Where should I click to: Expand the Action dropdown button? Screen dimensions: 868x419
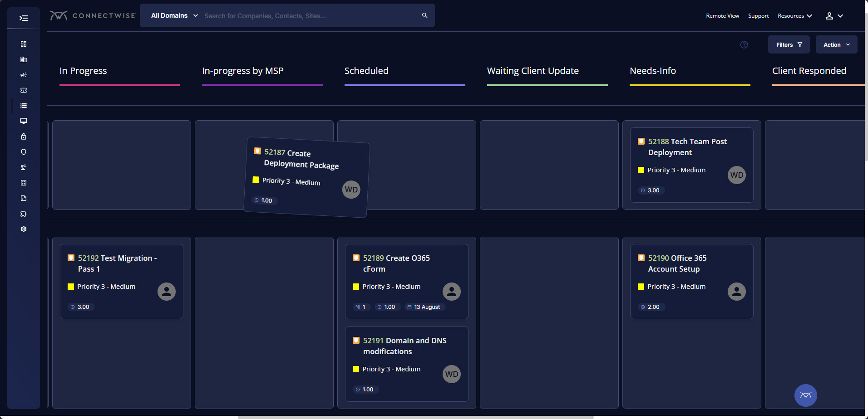pyautogui.click(x=836, y=44)
